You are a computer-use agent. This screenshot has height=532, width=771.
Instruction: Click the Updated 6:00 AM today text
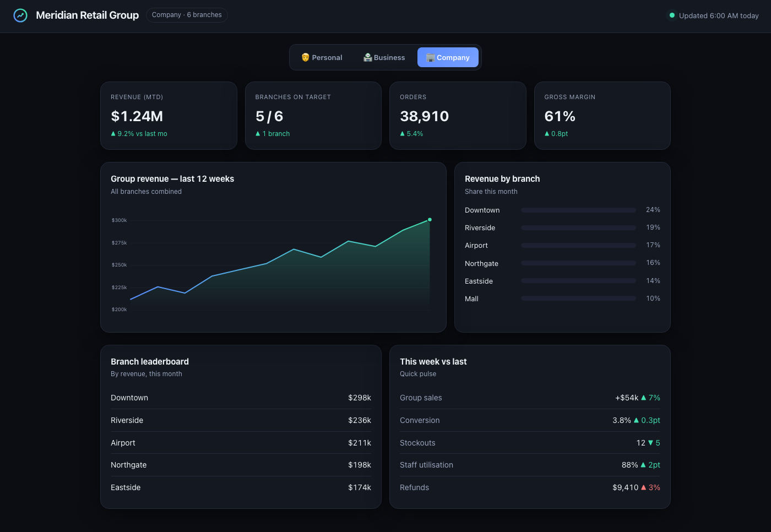click(719, 15)
